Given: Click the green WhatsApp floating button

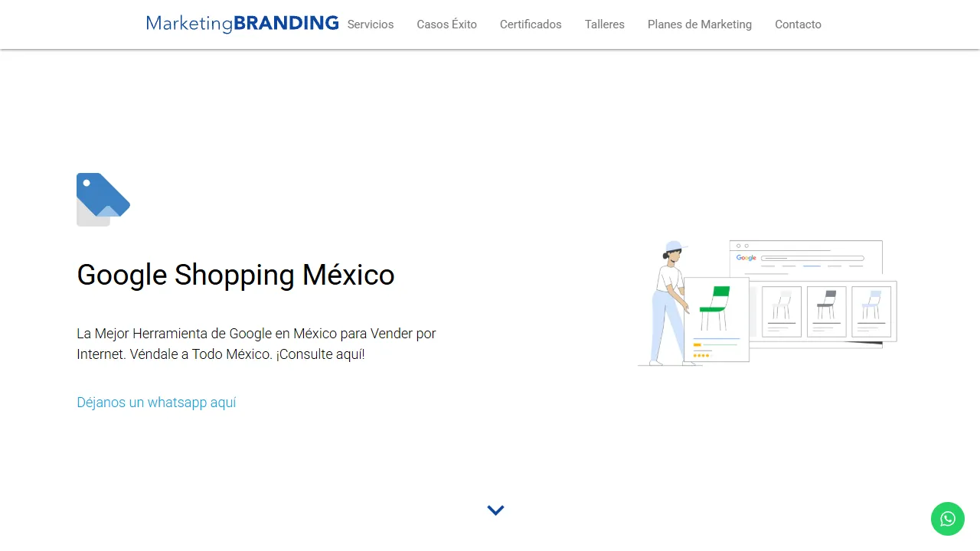Looking at the screenshot, I should pos(948,519).
